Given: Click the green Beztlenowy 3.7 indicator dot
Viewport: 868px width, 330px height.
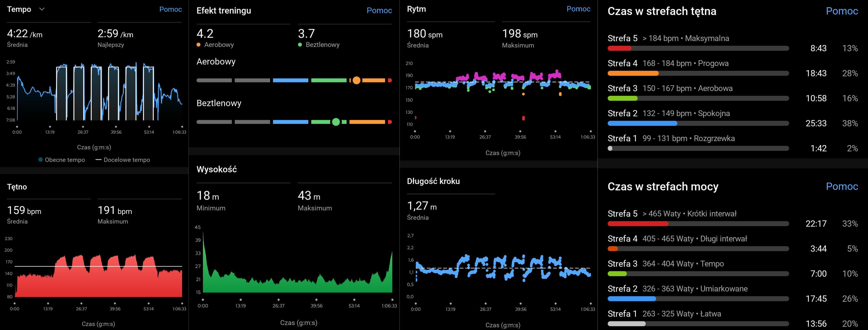Looking at the screenshot, I should pyautogui.click(x=300, y=45).
